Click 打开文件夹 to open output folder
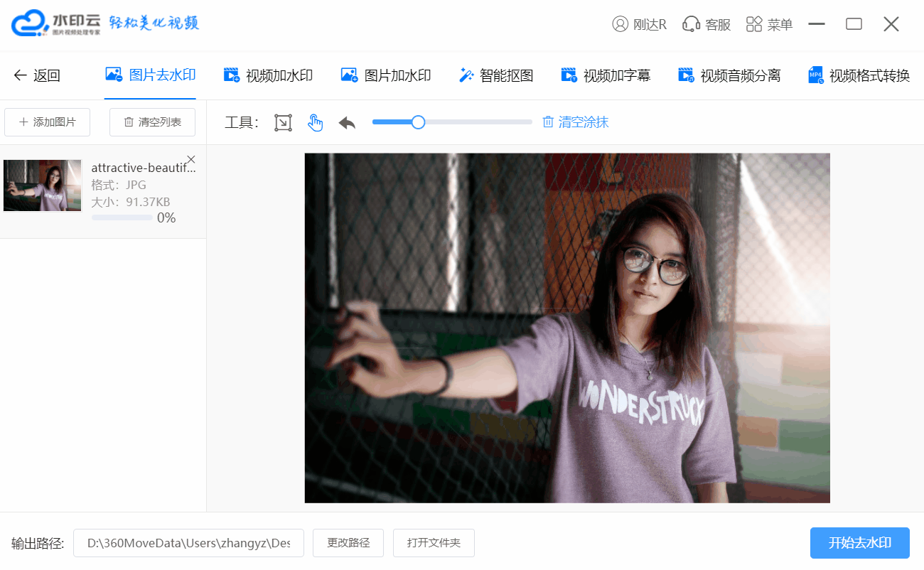Screen dimensions: 924x570 click(434, 543)
